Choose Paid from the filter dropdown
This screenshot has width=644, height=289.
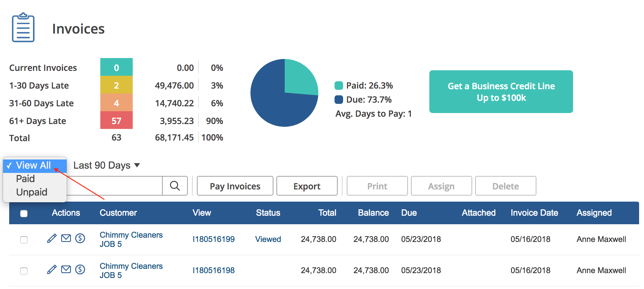[x=25, y=179]
